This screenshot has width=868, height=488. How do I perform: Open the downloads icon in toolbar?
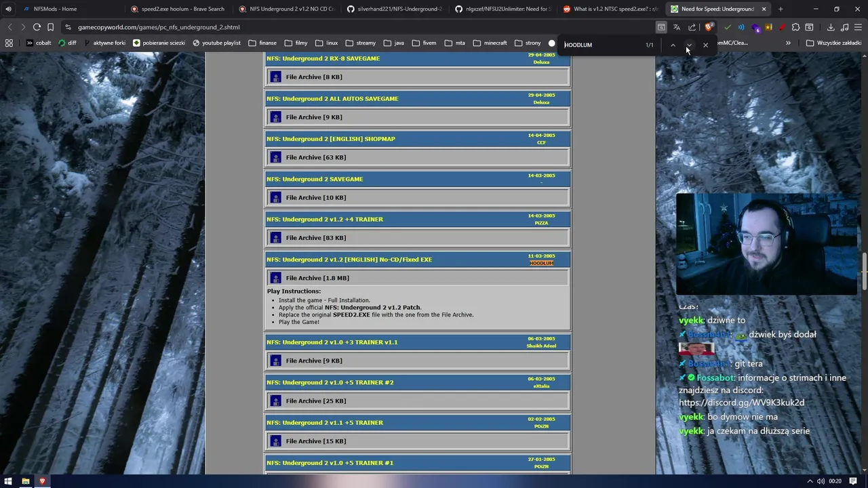click(831, 27)
